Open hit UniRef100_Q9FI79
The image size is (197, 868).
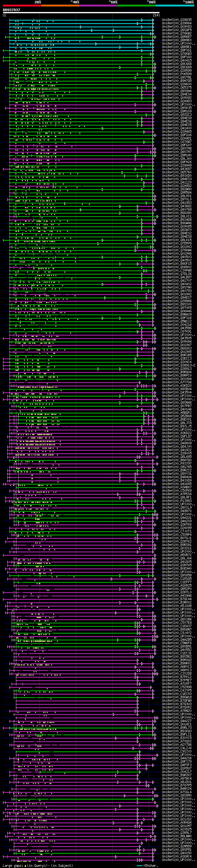coord(176,761)
